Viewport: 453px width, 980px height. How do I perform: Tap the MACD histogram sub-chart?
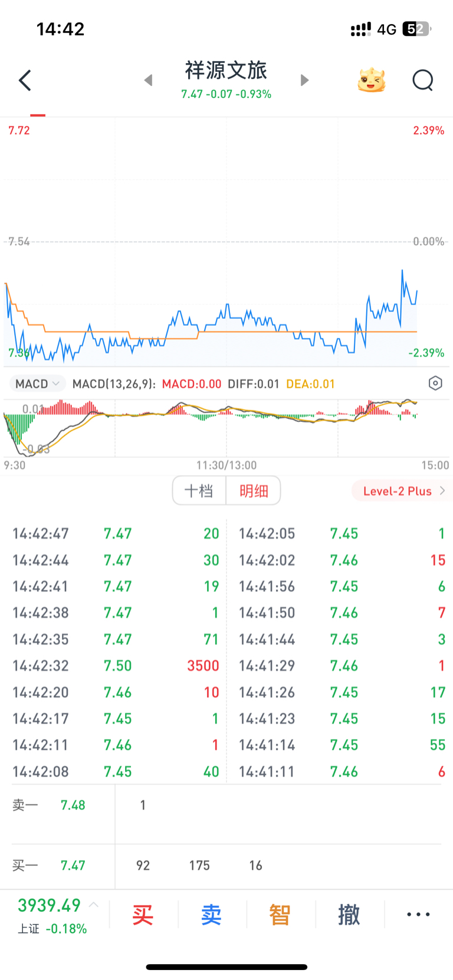click(x=226, y=428)
